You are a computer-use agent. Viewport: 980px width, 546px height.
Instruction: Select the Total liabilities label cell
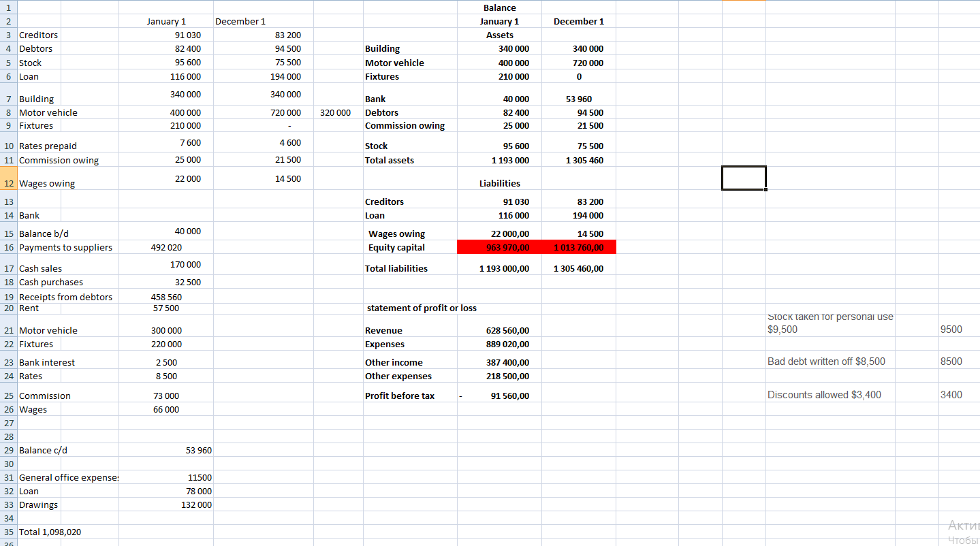(x=396, y=268)
